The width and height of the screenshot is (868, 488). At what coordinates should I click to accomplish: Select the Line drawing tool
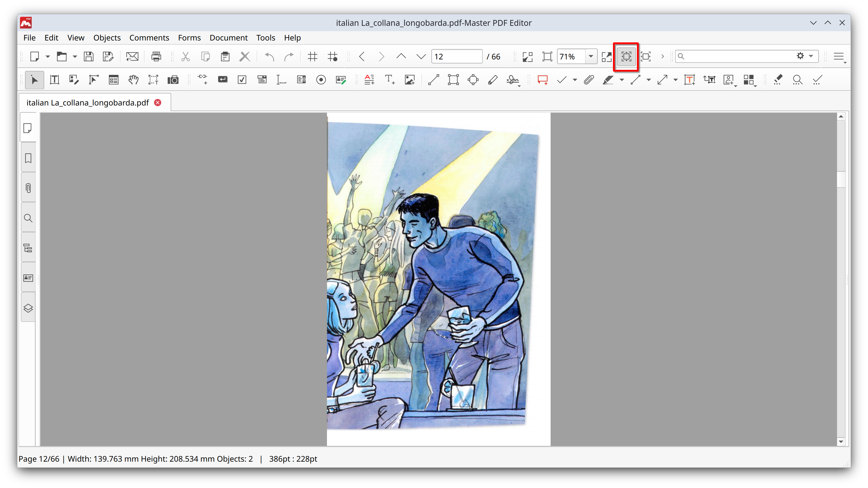[x=433, y=80]
